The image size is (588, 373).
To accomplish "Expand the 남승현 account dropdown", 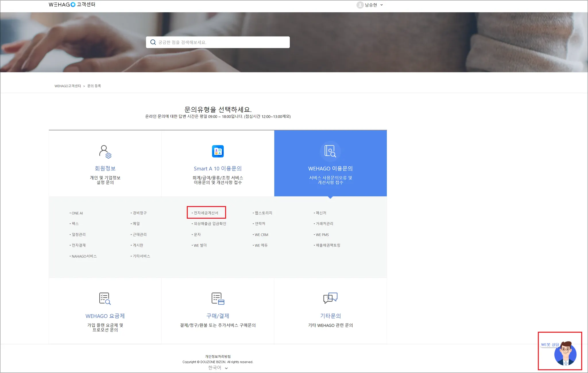I will (x=382, y=5).
